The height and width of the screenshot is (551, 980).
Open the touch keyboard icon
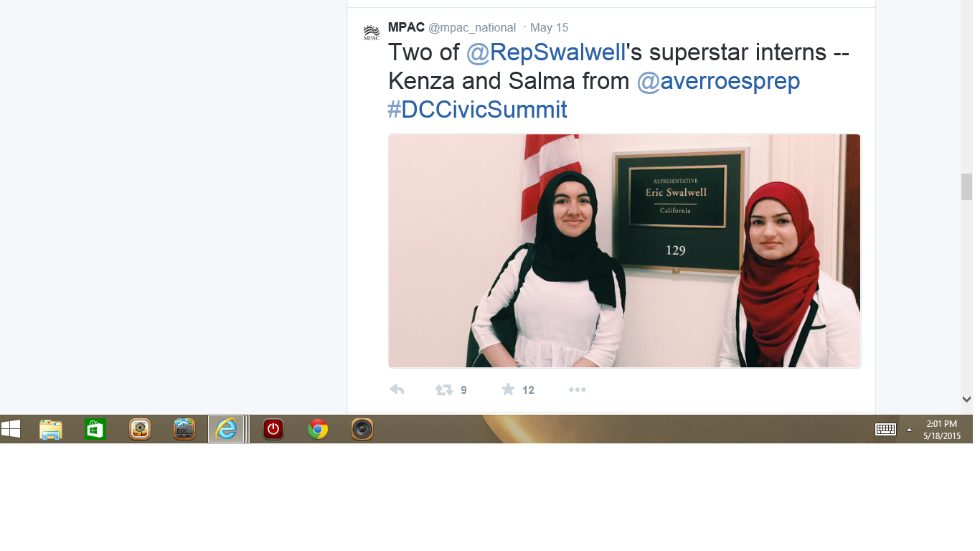[x=885, y=429]
